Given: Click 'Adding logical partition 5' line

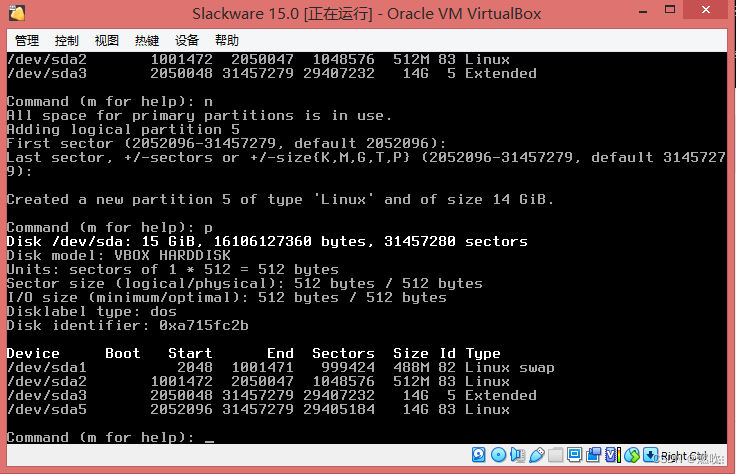Looking at the screenshot, I should point(123,130).
